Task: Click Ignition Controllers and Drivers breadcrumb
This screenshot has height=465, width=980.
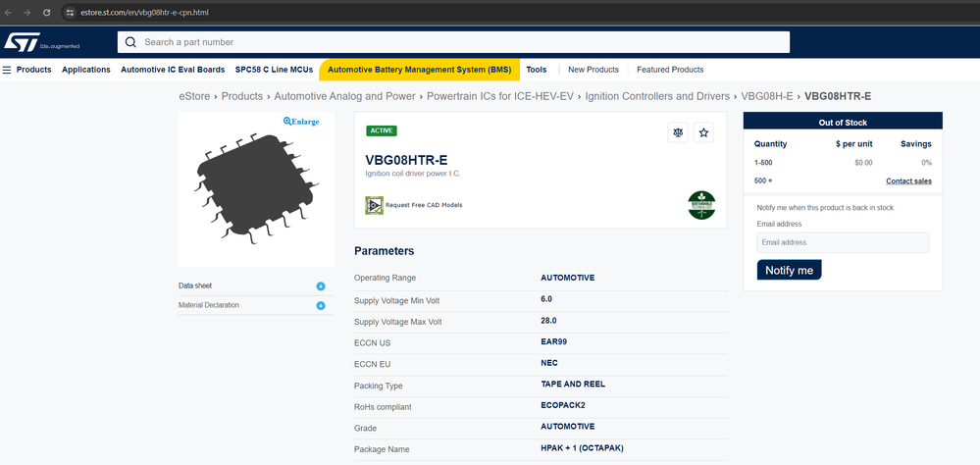Action: tap(657, 96)
